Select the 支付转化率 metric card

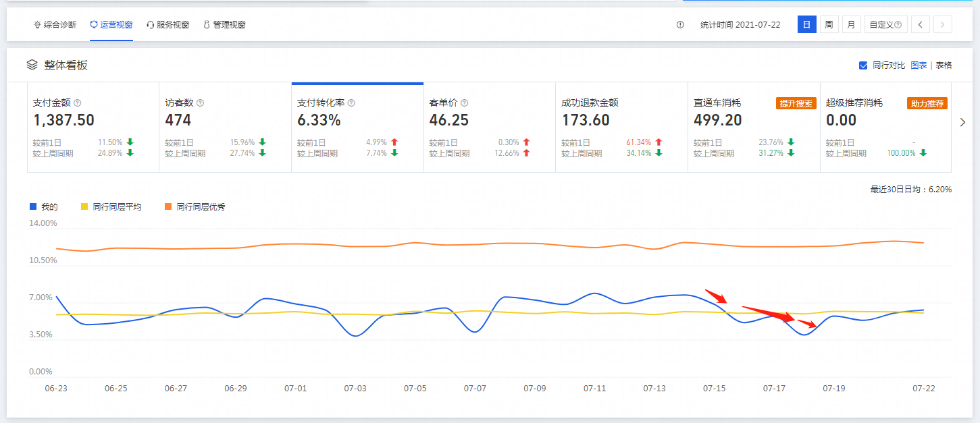coord(357,128)
